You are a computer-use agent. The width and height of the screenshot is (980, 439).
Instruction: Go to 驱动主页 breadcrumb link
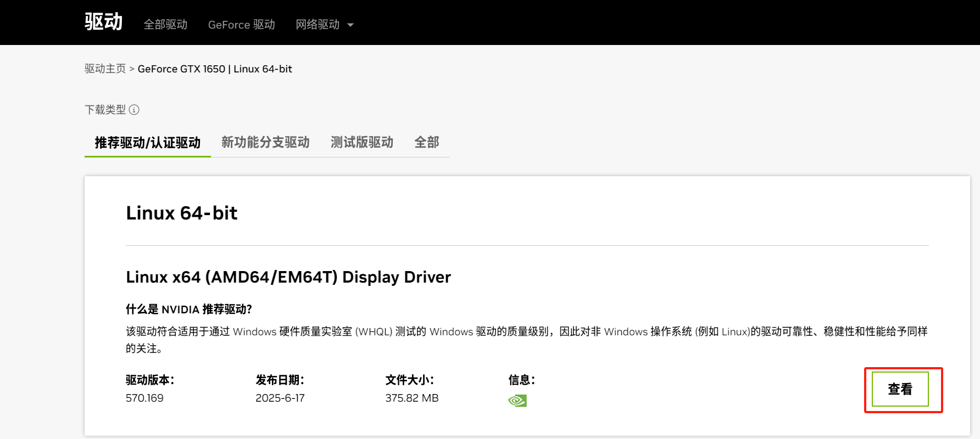[105, 69]
